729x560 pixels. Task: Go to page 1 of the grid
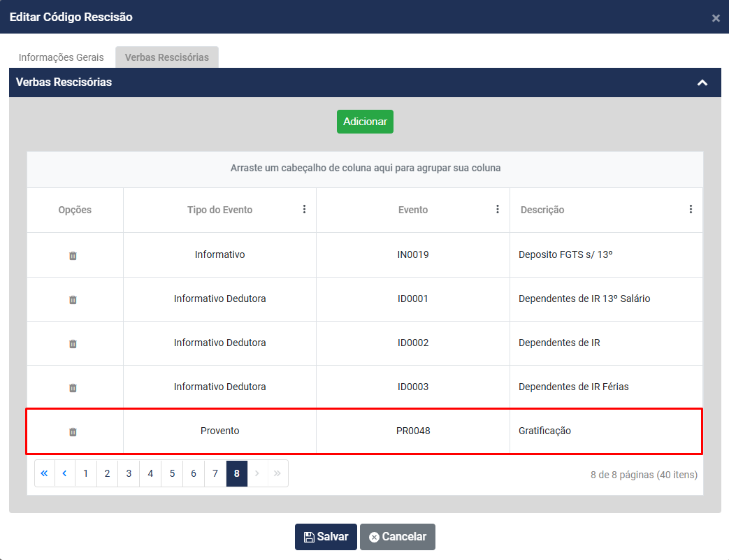pos(85,473)
